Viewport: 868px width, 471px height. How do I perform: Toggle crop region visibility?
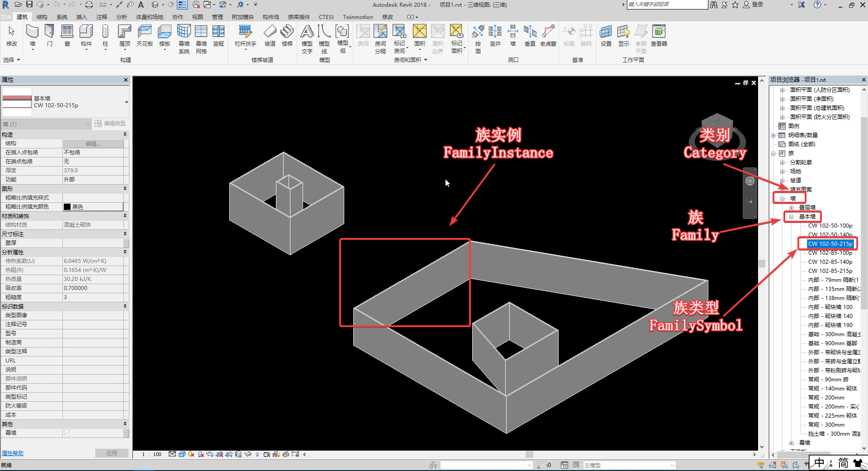tap(229, 454)
